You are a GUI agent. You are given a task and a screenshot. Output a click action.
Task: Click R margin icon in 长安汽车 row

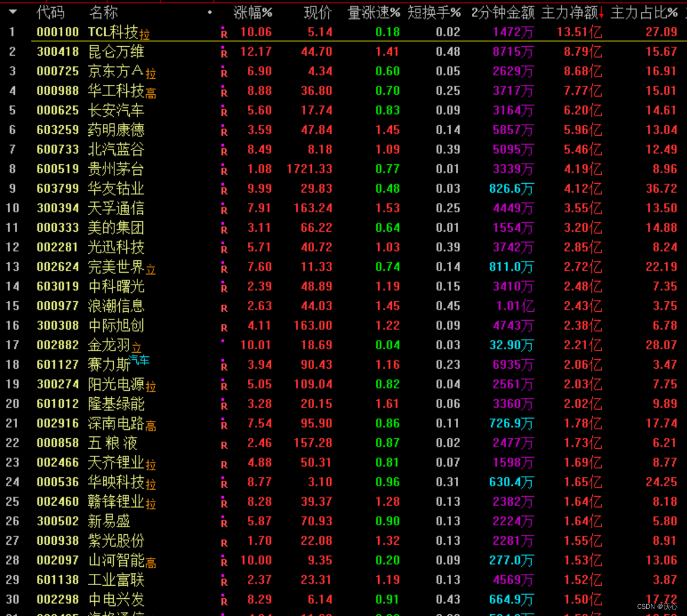pos(224,112)
